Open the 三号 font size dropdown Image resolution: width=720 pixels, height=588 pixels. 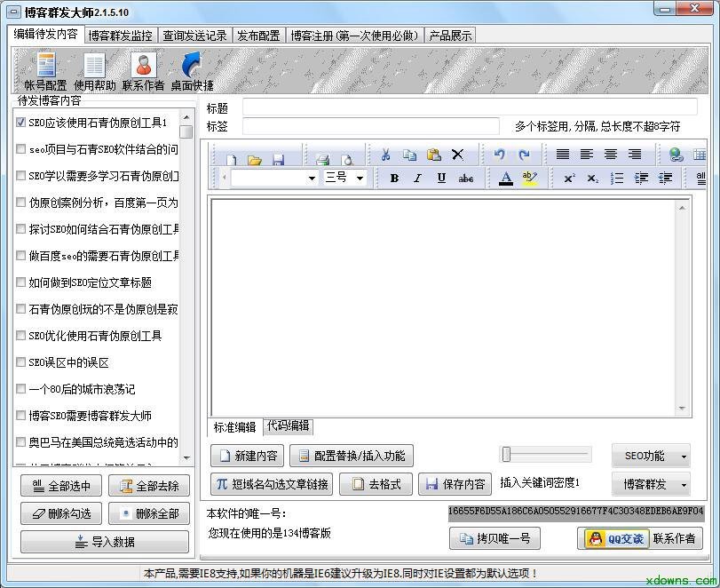(x=360, y=179)
